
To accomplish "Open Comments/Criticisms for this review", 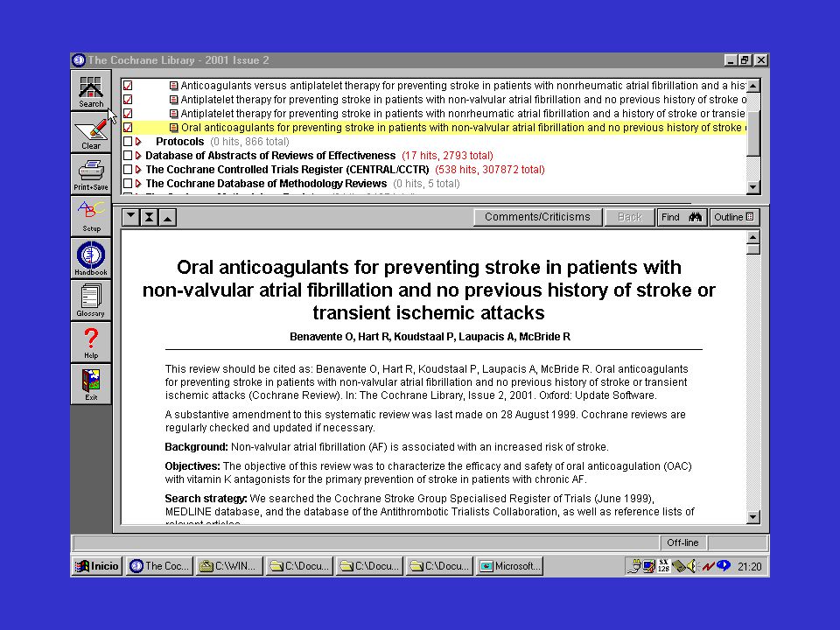I will tap(537, 217).
